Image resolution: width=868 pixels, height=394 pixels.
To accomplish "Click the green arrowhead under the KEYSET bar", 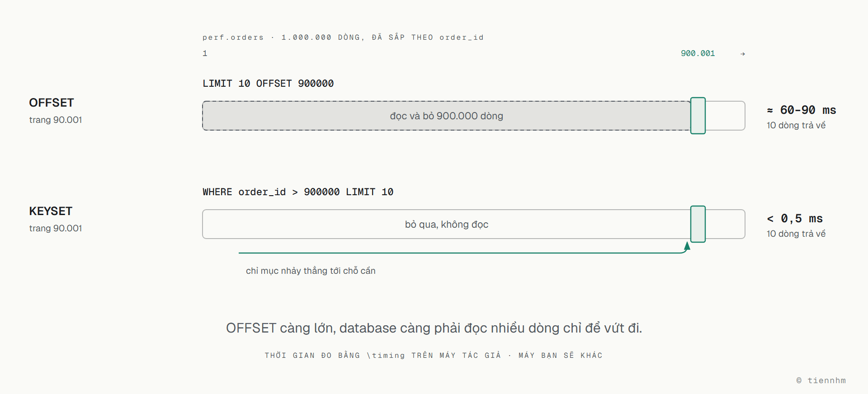I will 687,246.
